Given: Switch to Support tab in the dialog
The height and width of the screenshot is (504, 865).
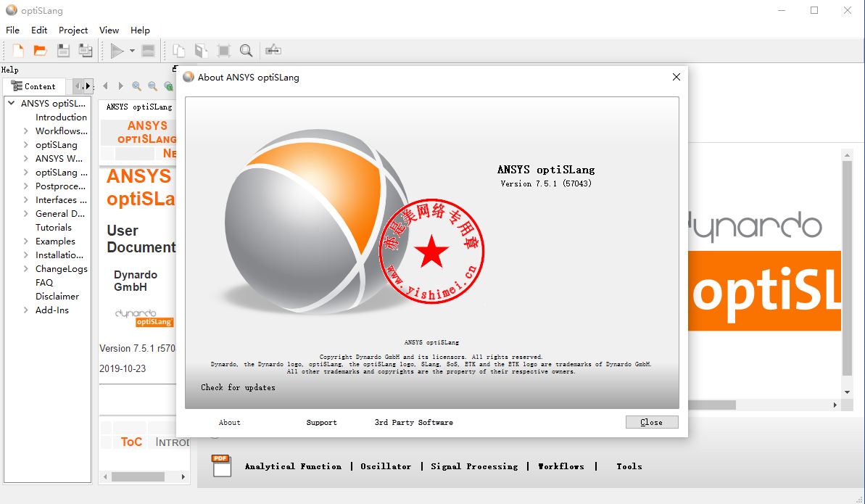Looking at the screenshot, I should pos(322,422).
